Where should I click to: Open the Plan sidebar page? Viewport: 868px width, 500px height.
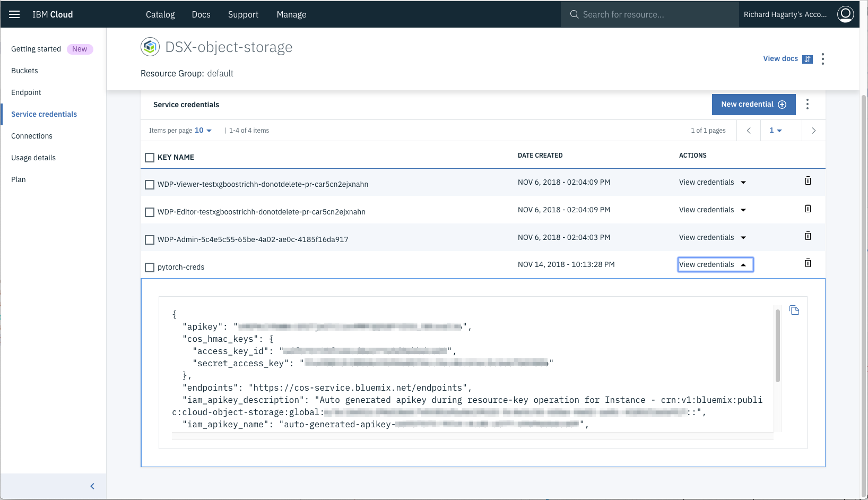tap(19, 179)
